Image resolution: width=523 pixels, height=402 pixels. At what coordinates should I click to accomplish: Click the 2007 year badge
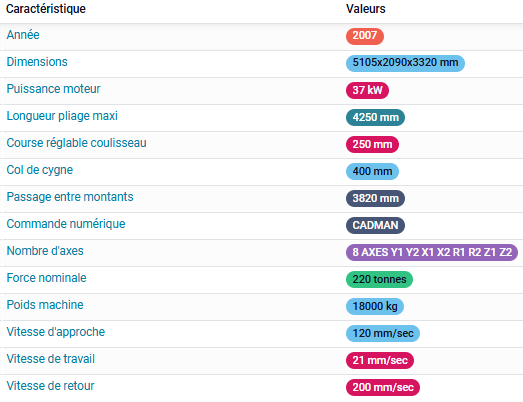click(x=365, y=36)
